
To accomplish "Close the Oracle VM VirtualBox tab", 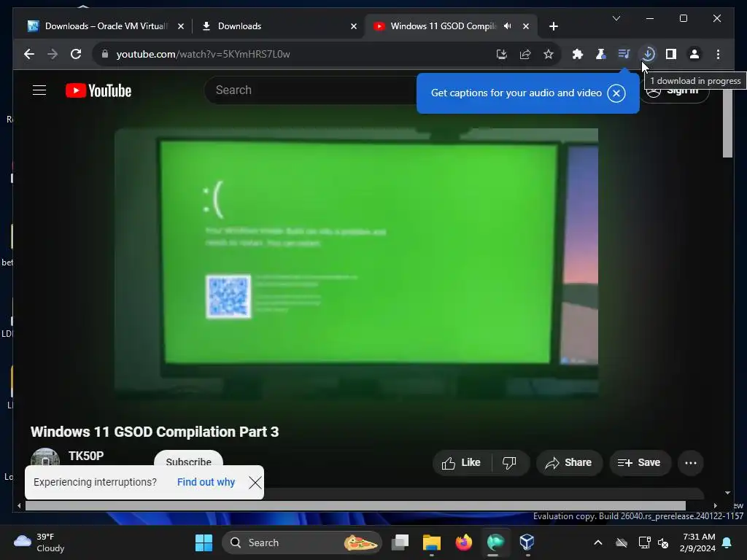I will tap(181, 27).
